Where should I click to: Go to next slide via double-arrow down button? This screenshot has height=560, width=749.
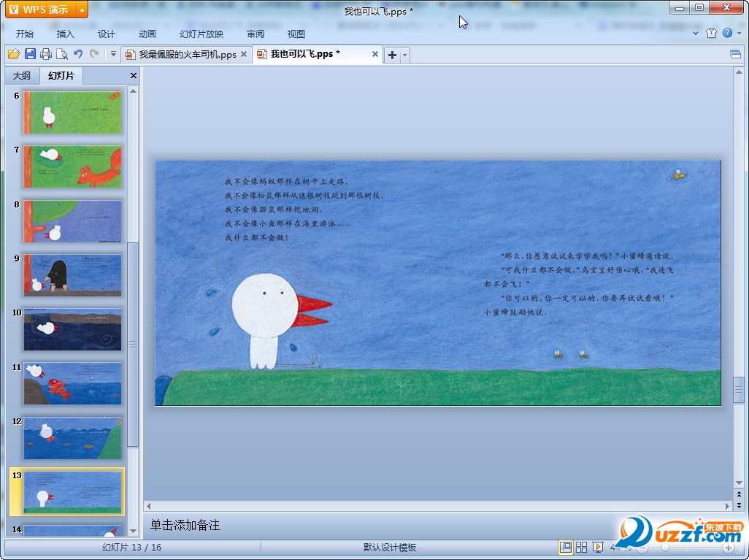(739, 505)
